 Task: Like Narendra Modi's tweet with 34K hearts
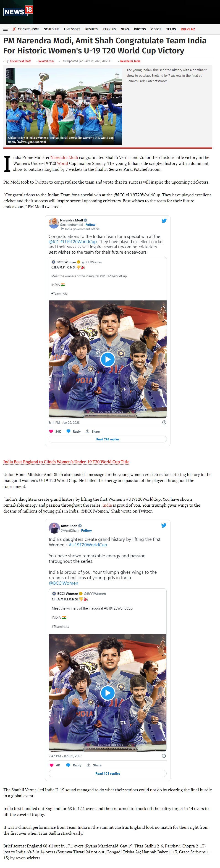point(51,431)
